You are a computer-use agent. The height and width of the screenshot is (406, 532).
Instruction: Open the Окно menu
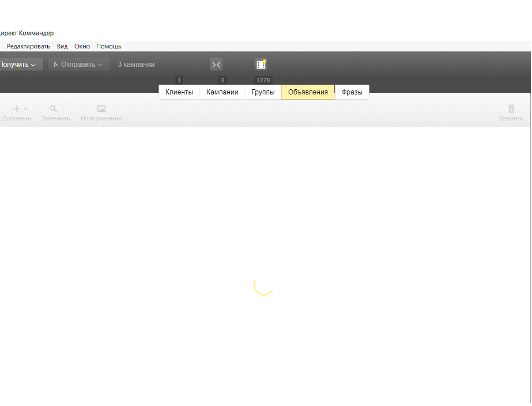coord(82,46)
